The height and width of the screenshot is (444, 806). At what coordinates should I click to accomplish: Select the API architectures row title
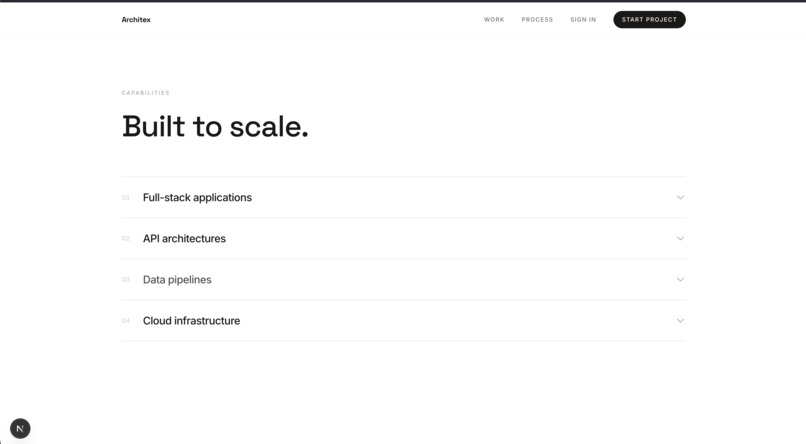pos(184,238)
